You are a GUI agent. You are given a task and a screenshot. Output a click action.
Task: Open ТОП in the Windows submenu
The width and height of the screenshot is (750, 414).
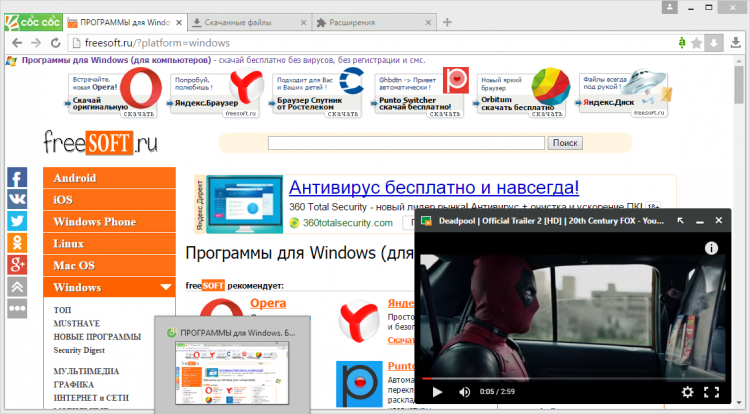62,310
